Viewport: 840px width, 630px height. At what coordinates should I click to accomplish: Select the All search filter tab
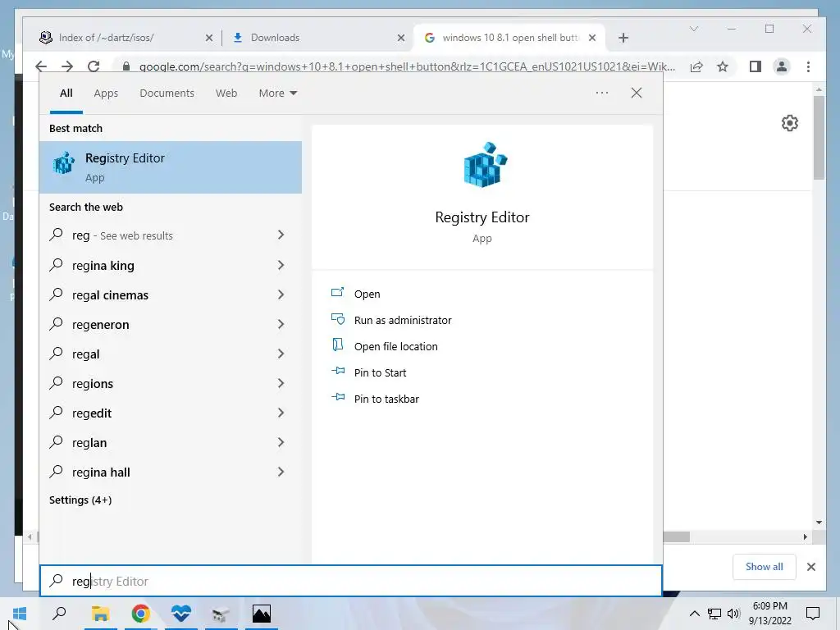click(66, 94)
